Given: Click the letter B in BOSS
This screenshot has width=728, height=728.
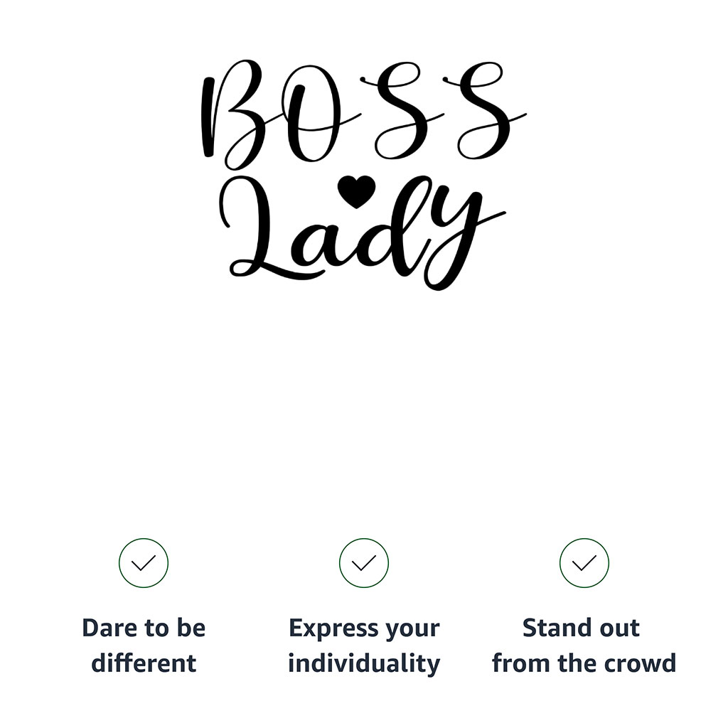Looking at the screenshot, I should click(x=235, y=114).
